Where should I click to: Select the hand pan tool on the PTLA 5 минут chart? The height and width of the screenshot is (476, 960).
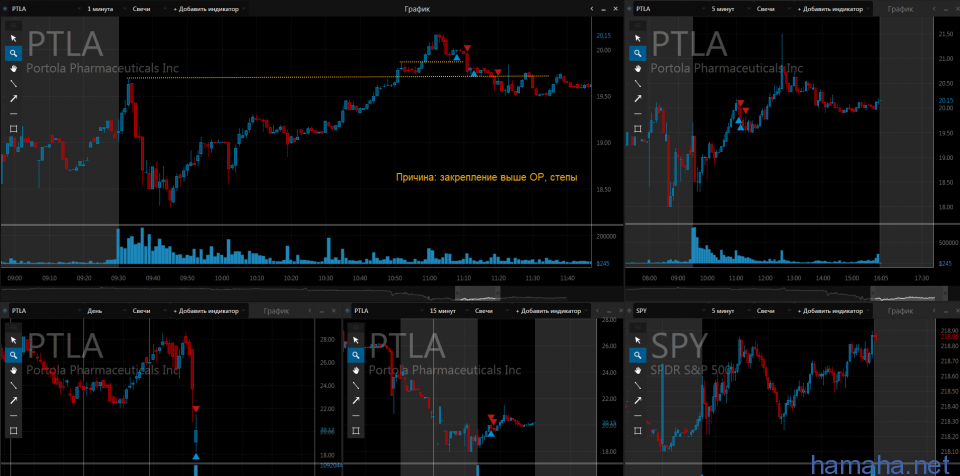click(x=637, y=68)
